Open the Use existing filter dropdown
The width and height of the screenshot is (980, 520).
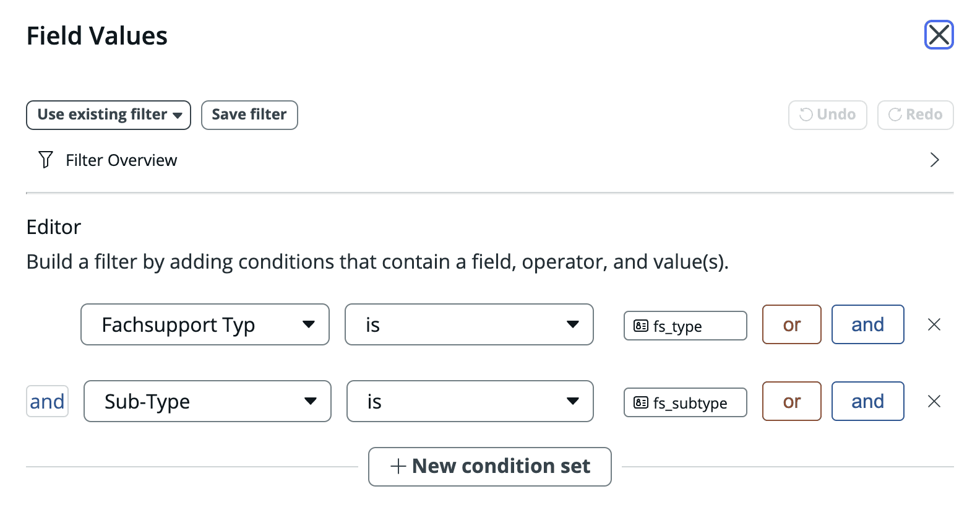108,115
